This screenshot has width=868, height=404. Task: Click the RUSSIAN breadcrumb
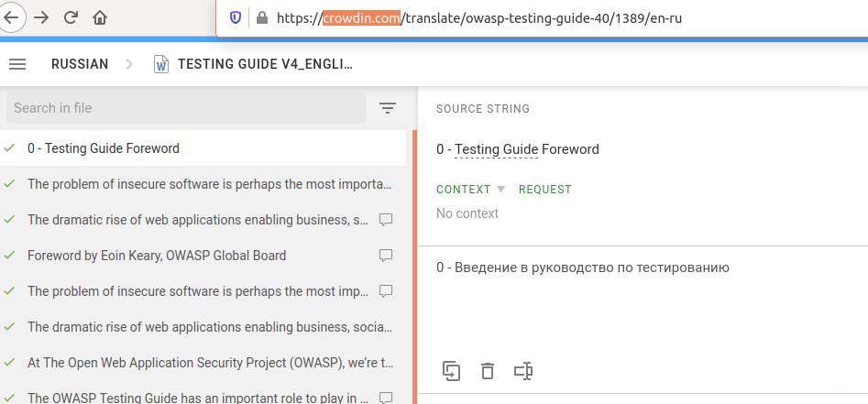click(80, 64)
